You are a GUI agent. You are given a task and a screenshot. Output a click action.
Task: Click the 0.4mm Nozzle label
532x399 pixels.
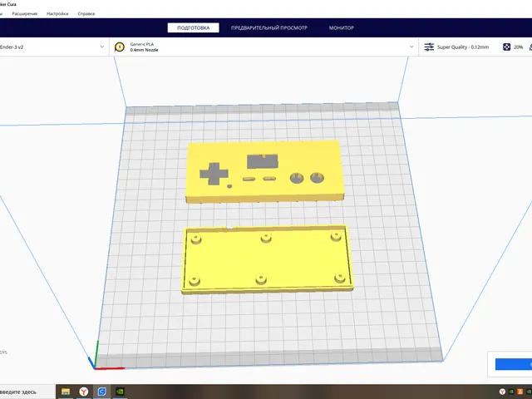click(144, 50)
